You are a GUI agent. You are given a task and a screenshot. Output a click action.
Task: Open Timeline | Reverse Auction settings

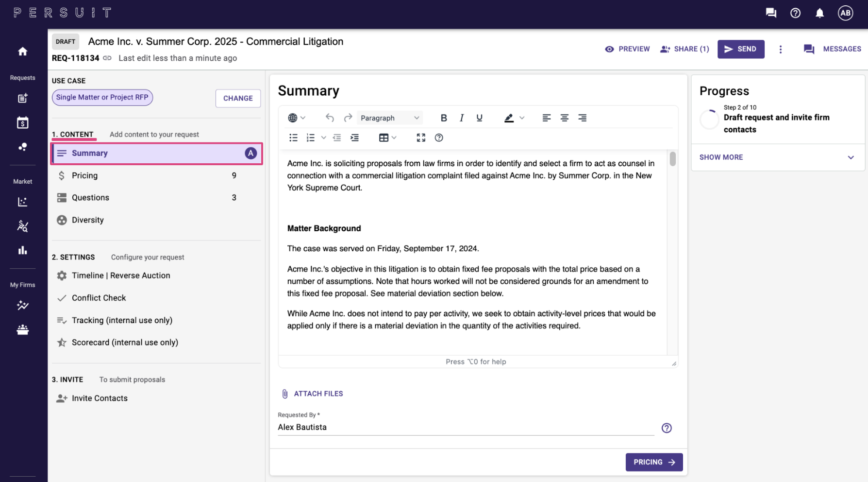click(x=156, y=275)
